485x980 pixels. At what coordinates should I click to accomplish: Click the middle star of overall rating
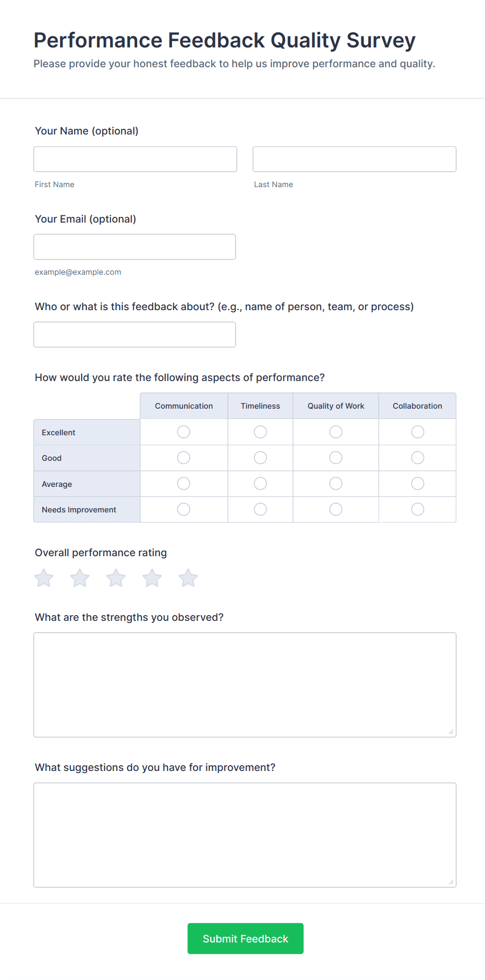tap(115, 578)
